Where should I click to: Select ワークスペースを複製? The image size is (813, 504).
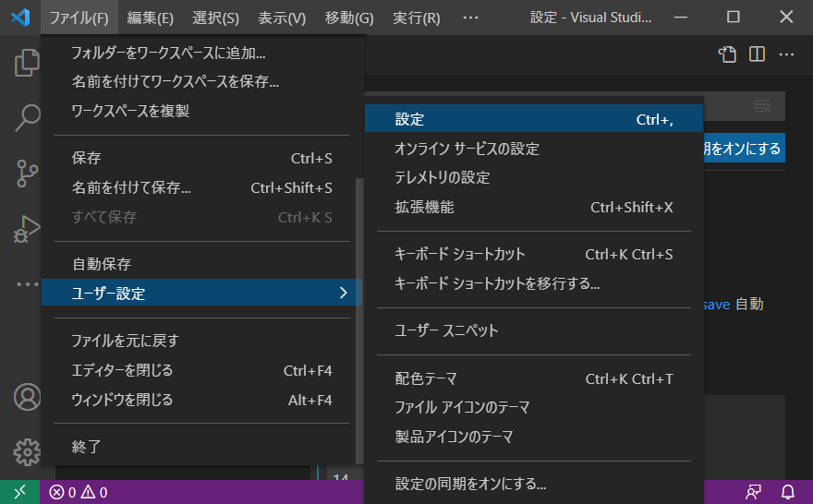pyautogui.click(x=202, y=111)
